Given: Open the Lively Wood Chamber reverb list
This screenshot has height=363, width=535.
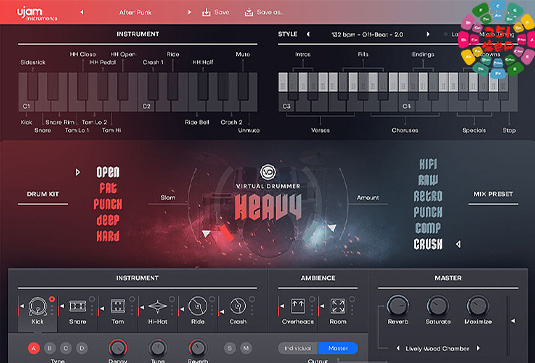Looking at the screenshot, I should click(437, 349).
